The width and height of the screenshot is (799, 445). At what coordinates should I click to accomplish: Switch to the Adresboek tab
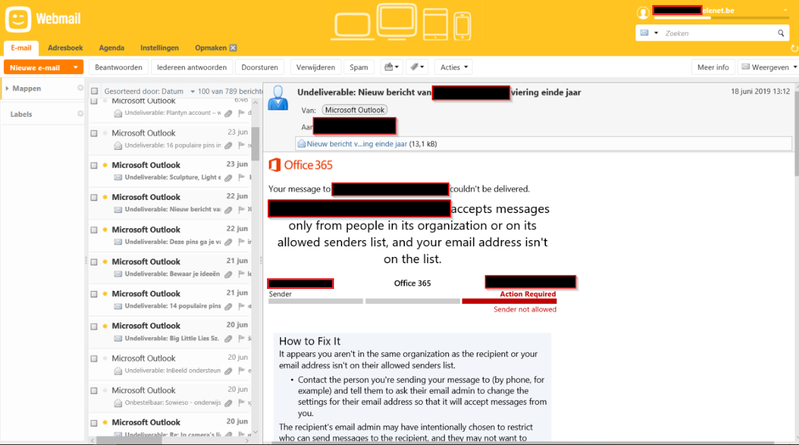tap(65, 48)
